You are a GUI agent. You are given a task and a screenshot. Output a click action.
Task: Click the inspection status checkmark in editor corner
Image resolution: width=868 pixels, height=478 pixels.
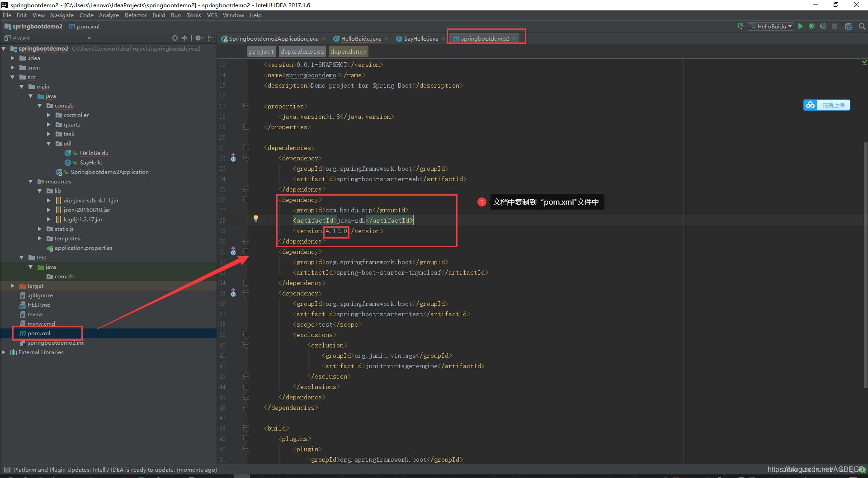pos(864,63)
